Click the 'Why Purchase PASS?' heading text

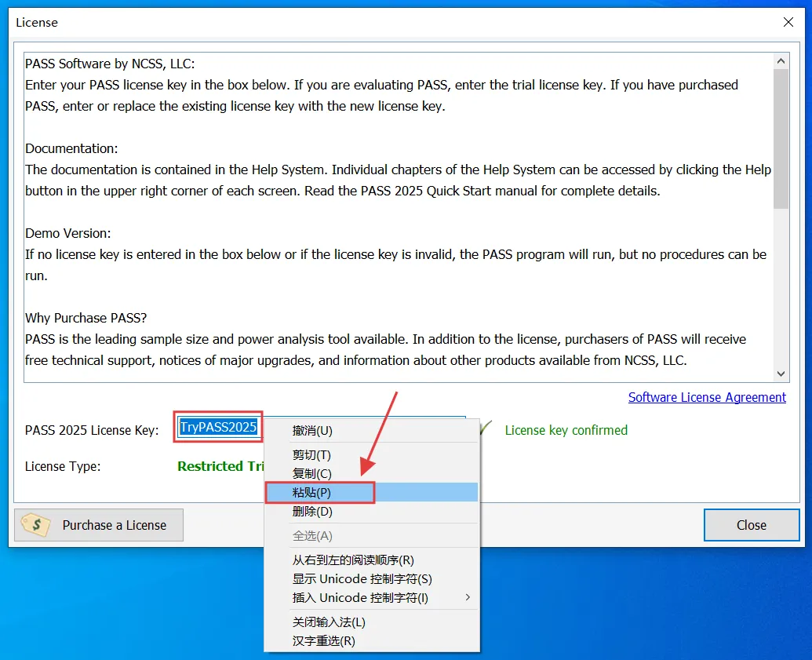86,318
